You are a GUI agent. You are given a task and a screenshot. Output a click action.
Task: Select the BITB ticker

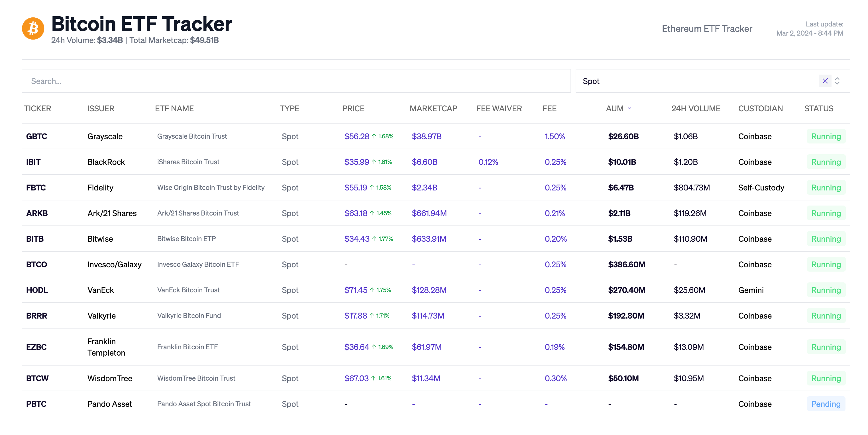coord(35,239)
